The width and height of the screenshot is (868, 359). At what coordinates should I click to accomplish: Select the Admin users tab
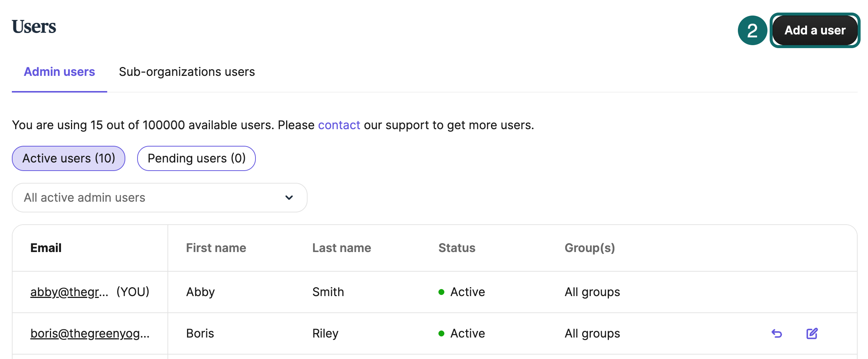(59, 72)
